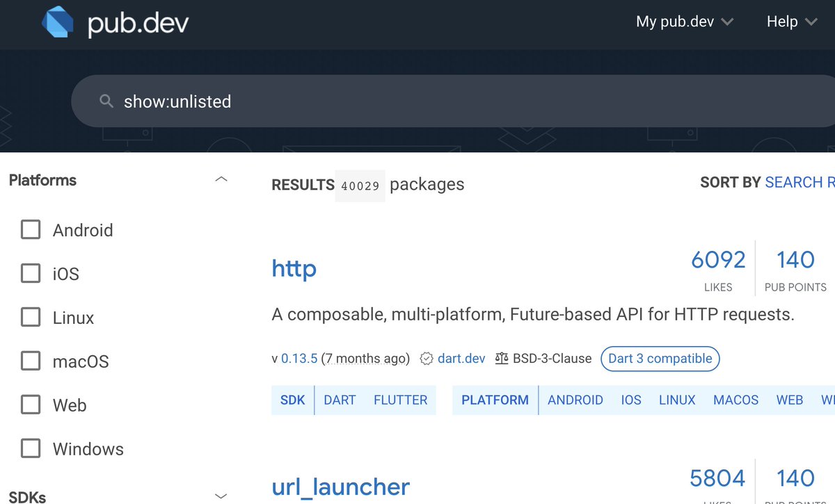Click the http package description text

tap(533, 315)
